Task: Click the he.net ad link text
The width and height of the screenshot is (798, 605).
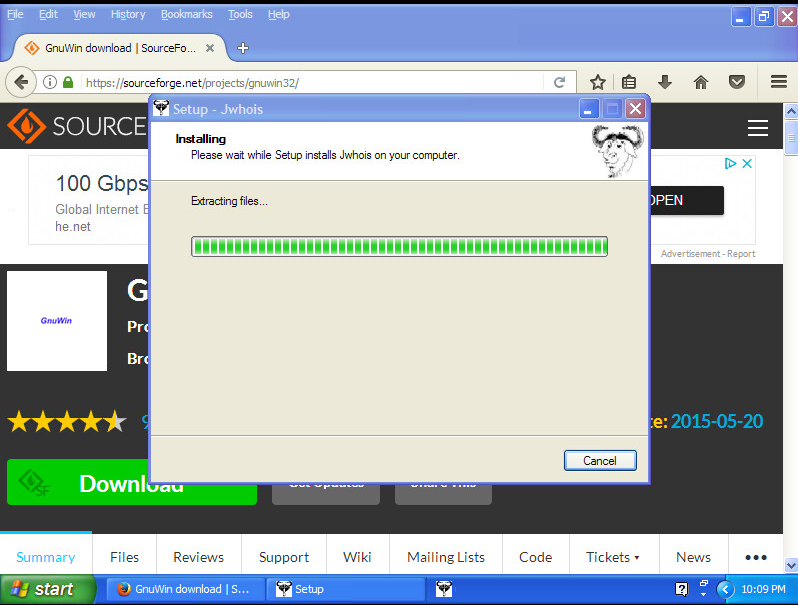Action: (73, 226)
